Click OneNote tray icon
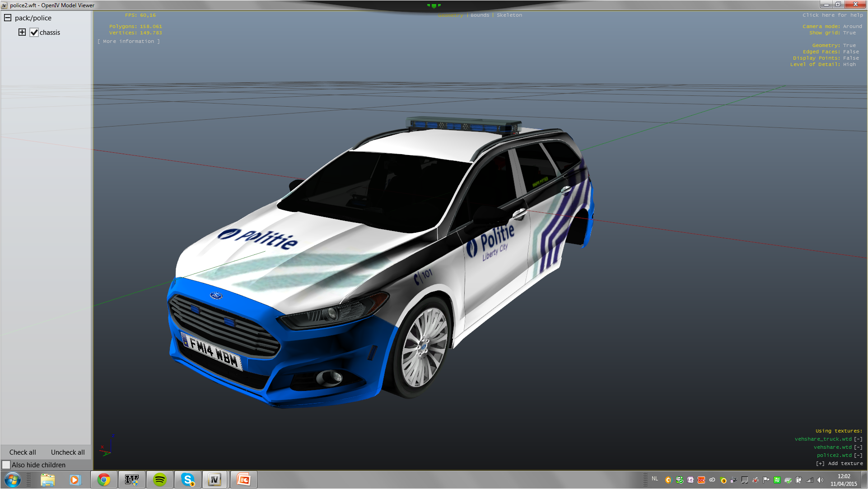 (690, 480)
